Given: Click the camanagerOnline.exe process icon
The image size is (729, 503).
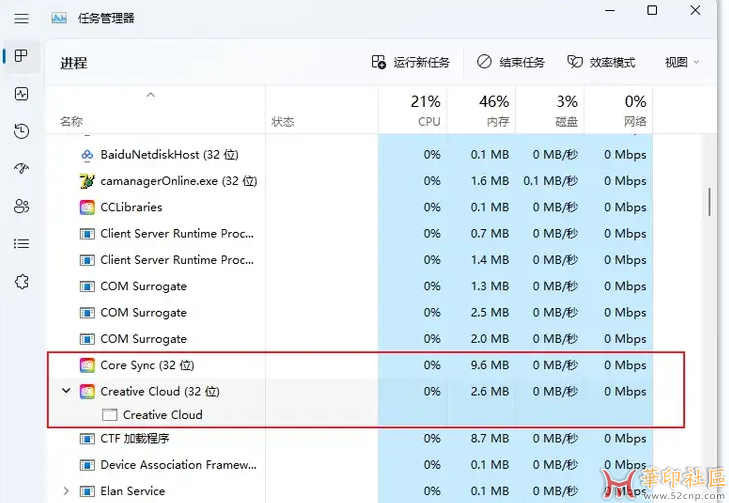Looking at the screenshot, I should pos(87,181).
